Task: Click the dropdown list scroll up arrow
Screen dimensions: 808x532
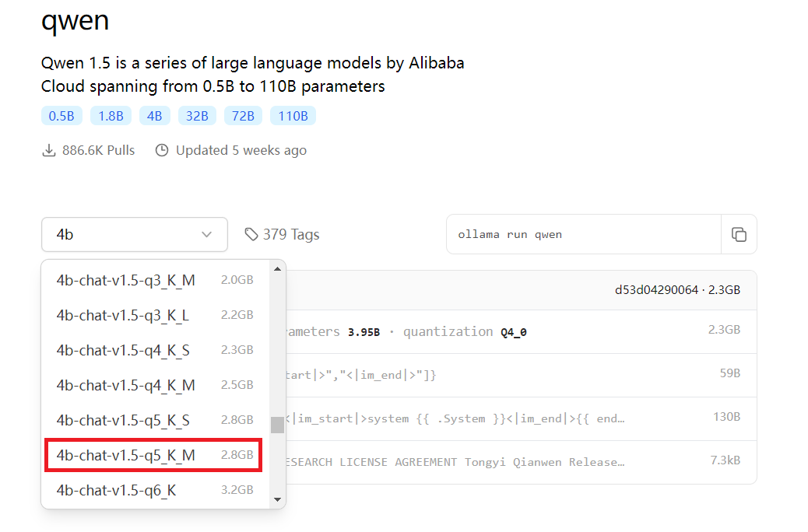Action: pyautogui.click(x=277, y=269)
